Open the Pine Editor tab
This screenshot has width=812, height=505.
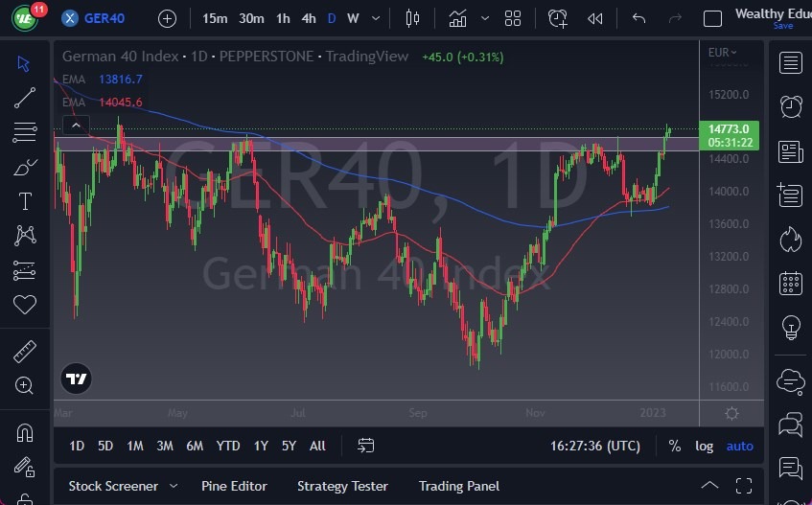(234, 486)
